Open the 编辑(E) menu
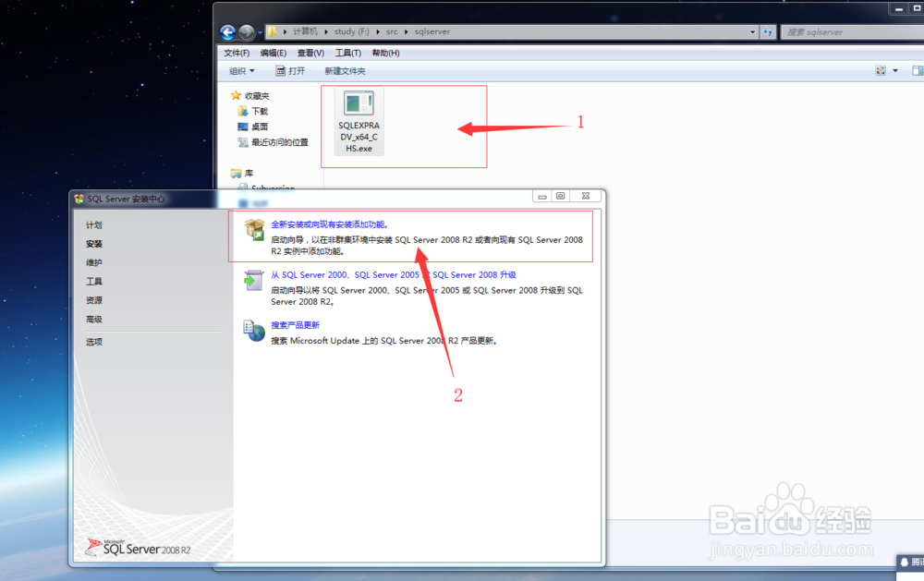The width and height of the screenshot is (924, 581). tap(274, 53)
